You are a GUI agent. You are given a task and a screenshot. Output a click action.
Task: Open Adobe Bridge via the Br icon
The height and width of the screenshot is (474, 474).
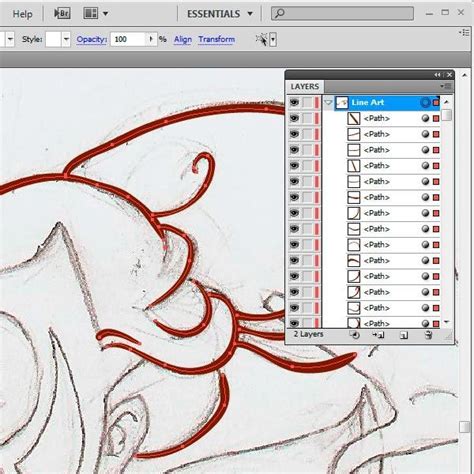coord(62,13)
